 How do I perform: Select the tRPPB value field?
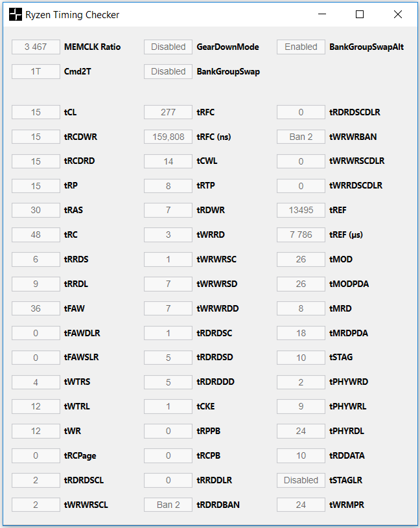169,431
